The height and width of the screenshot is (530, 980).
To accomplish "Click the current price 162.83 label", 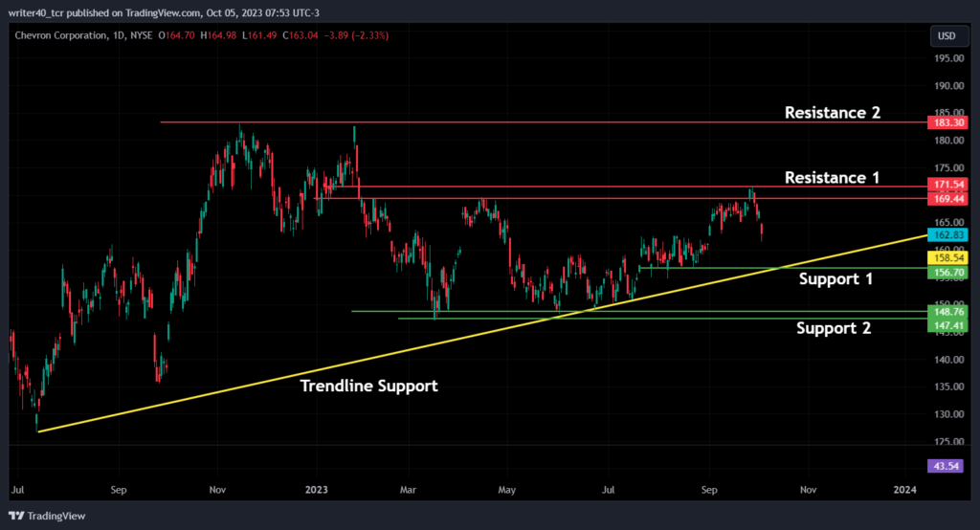I will coord(947,235).
